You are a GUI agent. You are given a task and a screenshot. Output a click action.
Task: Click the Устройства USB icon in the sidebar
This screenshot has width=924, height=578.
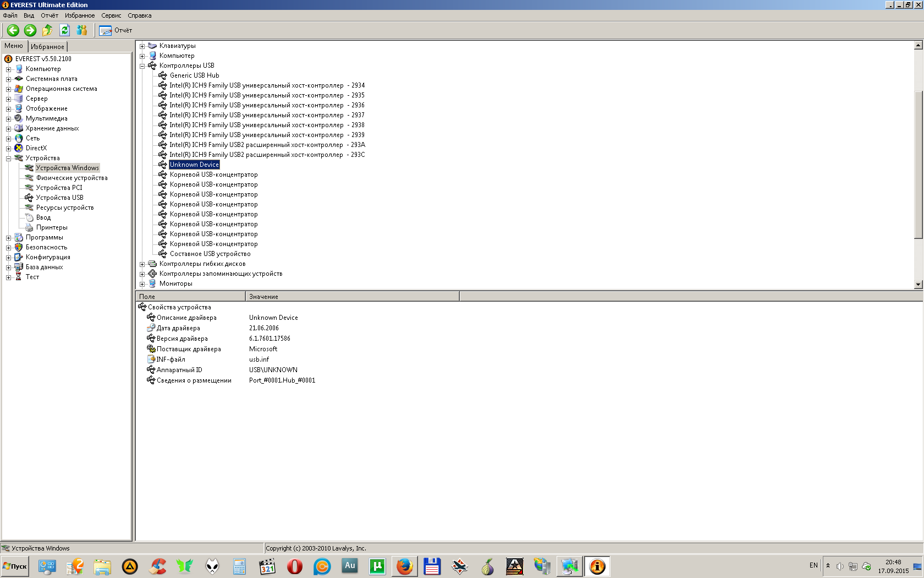pos(29,198)
